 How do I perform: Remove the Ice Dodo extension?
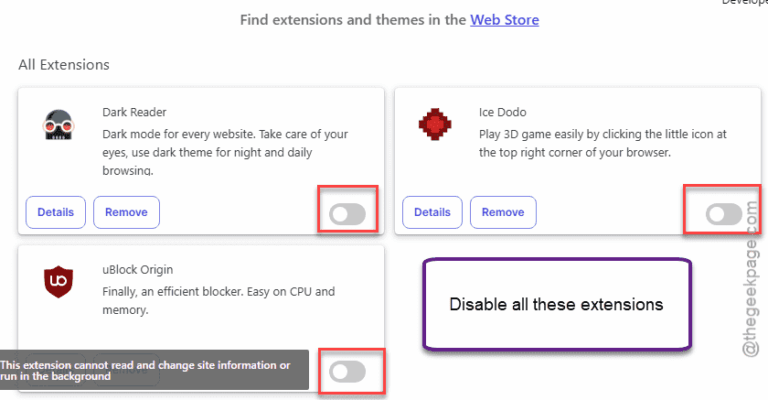pos(503,212)
